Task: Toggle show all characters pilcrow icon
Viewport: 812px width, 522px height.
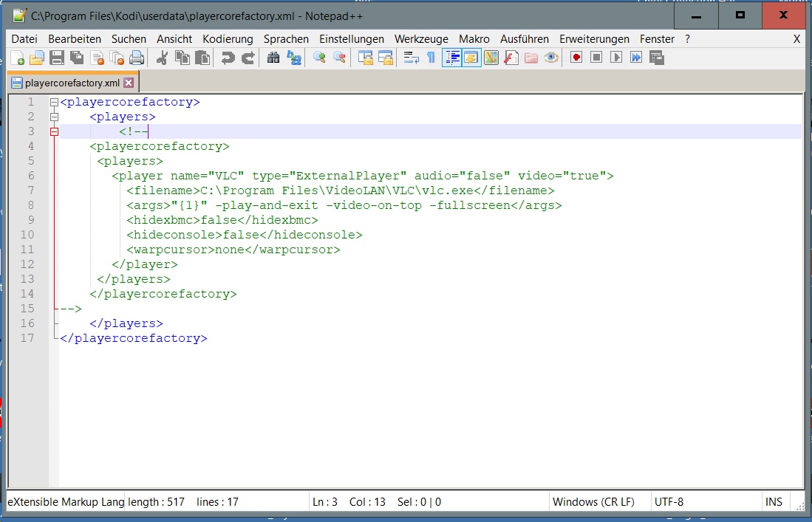Action: (x=431, y=58)
